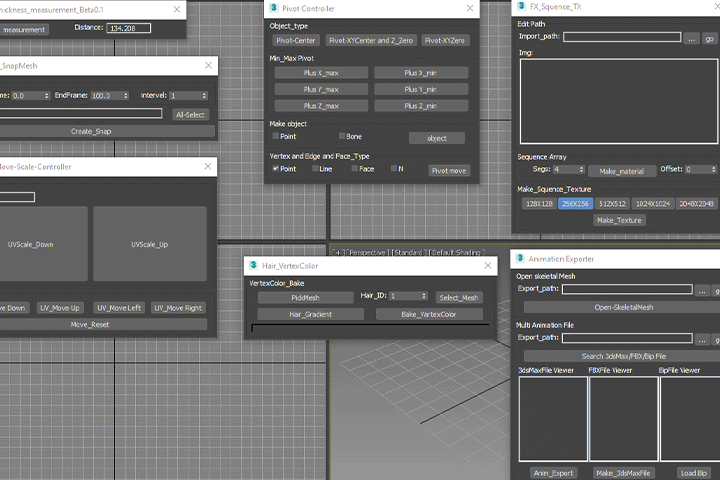Click the Distance value input field
This screenshot has width=720, height=480.
pos(129,28)
